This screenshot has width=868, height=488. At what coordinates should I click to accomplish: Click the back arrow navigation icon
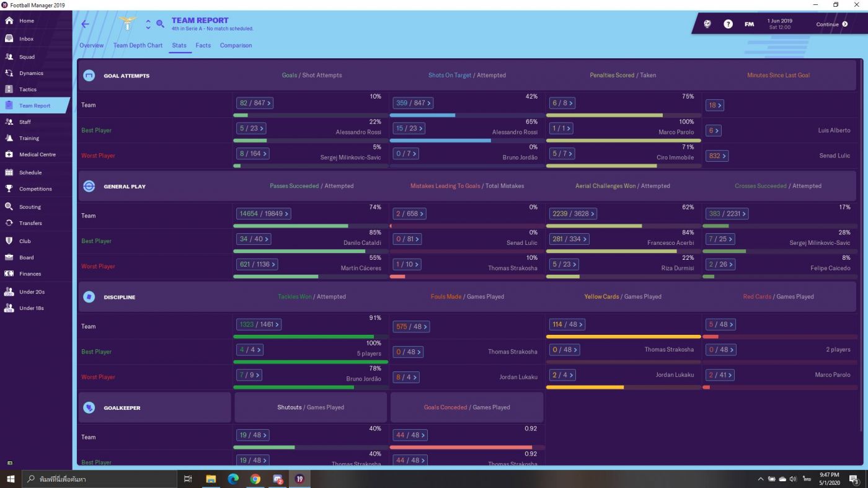85,24
